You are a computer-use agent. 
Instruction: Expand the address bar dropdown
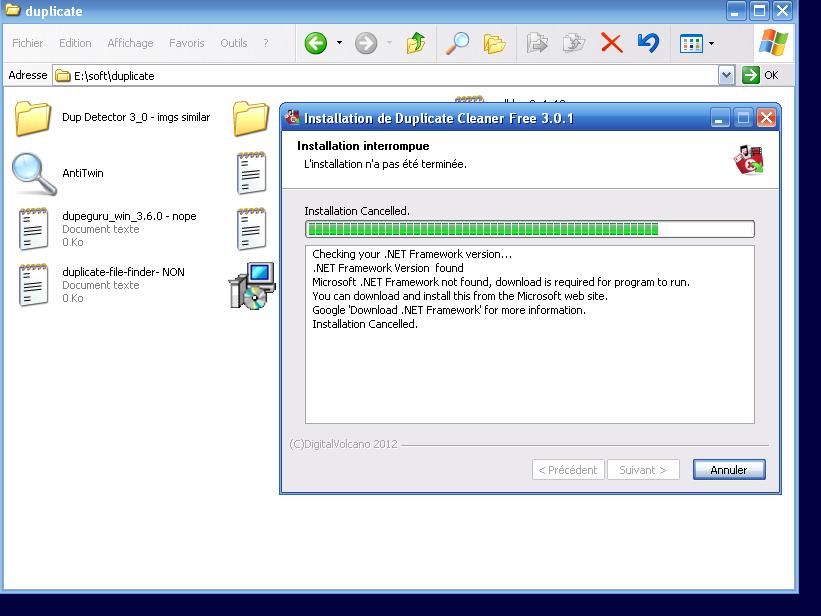click(726, 75)
